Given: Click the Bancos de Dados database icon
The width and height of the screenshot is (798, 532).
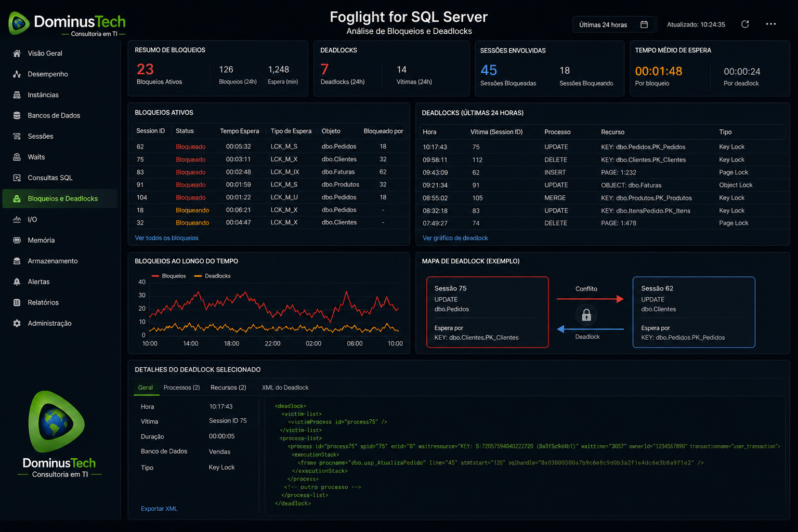Looking at the screenshot, I should click(x=17, y=116).
